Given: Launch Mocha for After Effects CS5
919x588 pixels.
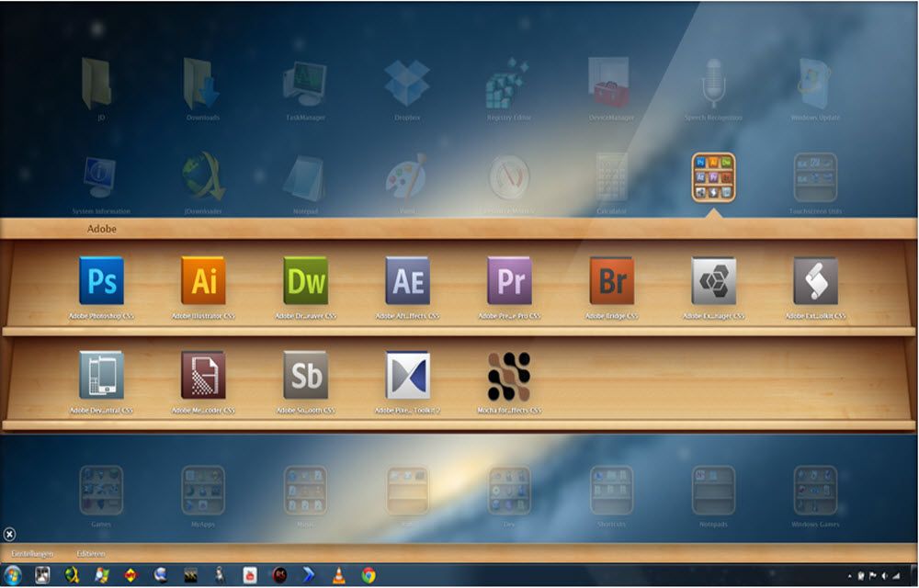Looking at the screenshot, I should tap(509, 376).
